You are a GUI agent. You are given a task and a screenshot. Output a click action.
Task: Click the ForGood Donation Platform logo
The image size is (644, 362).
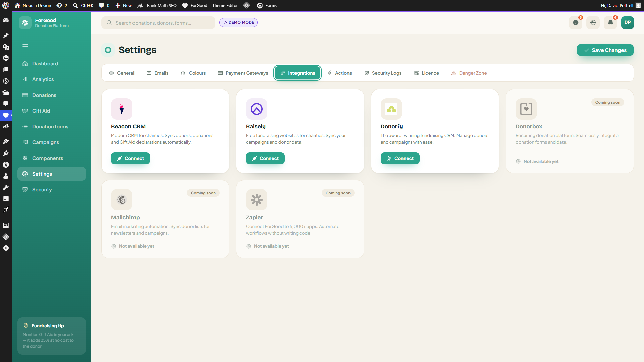[25, 23]
